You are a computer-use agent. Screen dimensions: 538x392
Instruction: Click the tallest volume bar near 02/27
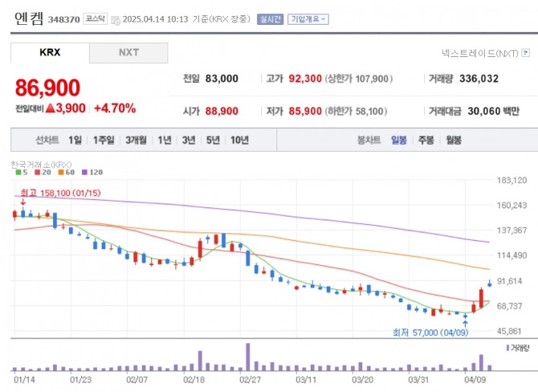pos(248,357)
